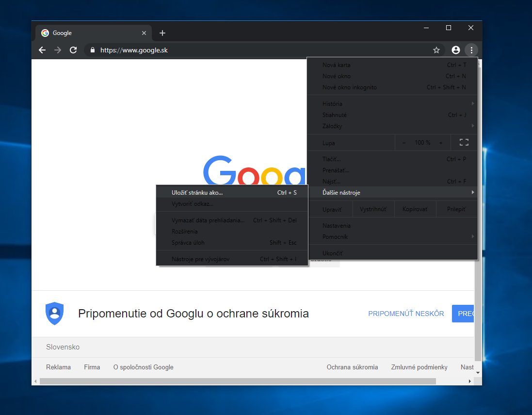532x415 pixels.
Task: Click the blue review button in privacy reminder
Action: tap(463, 314)
